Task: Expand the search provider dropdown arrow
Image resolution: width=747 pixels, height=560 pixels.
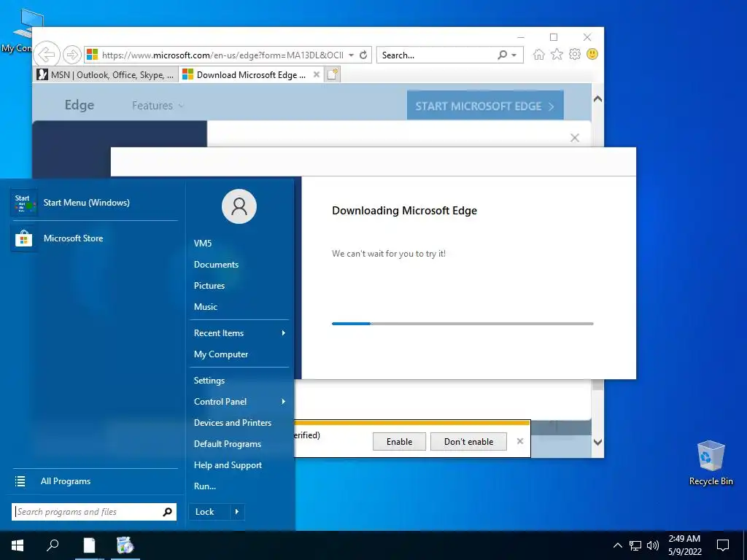Action: [514, 55]
